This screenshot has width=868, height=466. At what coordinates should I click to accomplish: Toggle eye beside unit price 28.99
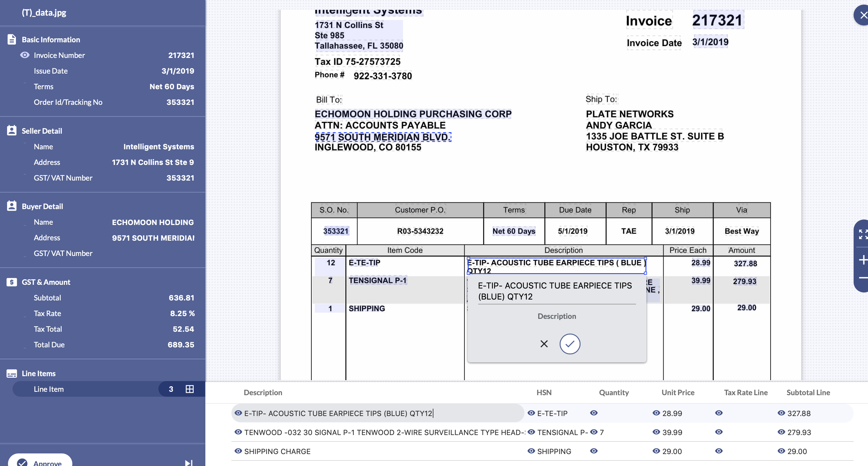click(x=657, y=413)
